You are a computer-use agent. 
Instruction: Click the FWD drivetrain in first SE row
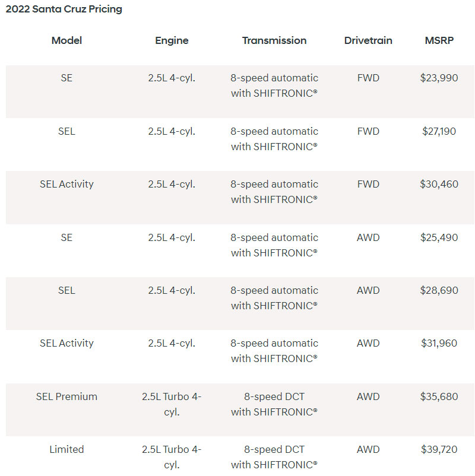point(368,78)
